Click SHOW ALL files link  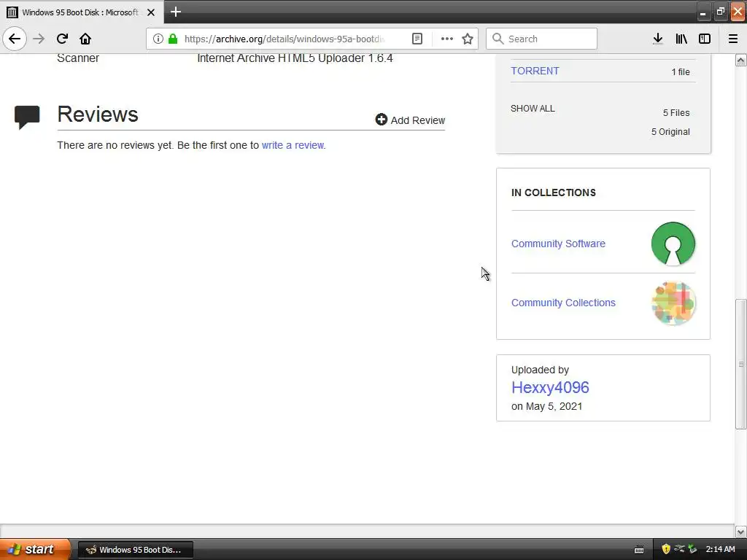[533, 109]
